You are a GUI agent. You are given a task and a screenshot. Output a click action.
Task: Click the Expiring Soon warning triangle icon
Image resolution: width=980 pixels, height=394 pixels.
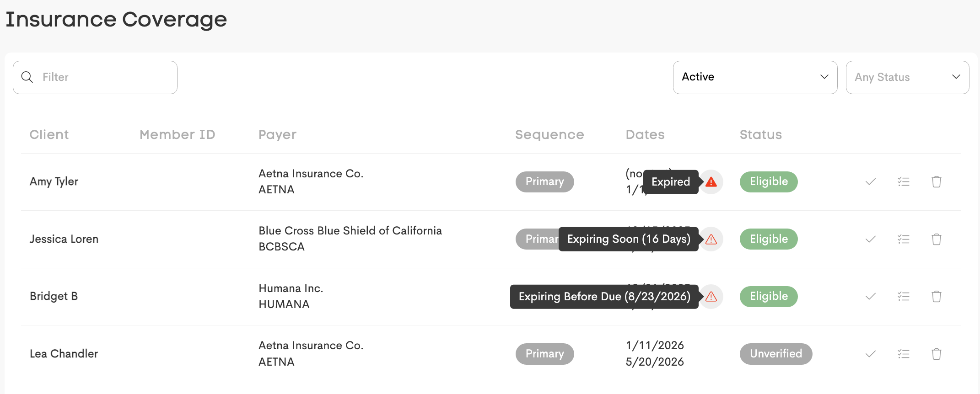711,239
